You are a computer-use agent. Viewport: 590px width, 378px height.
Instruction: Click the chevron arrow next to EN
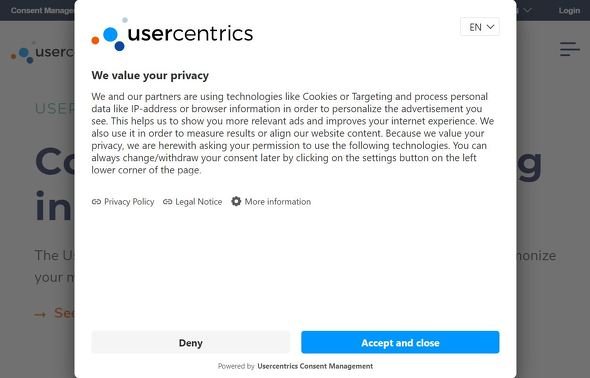(x=490, y=27)
